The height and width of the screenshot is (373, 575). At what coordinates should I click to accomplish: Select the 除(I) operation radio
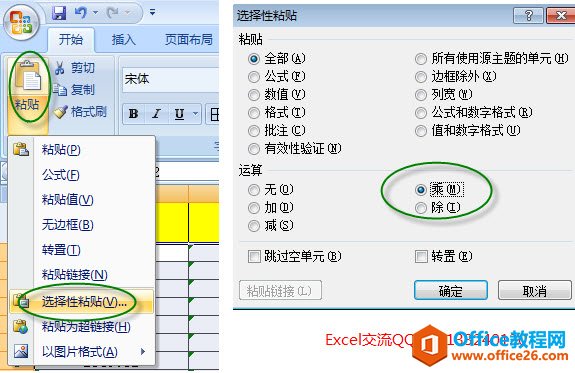point(421,208)
